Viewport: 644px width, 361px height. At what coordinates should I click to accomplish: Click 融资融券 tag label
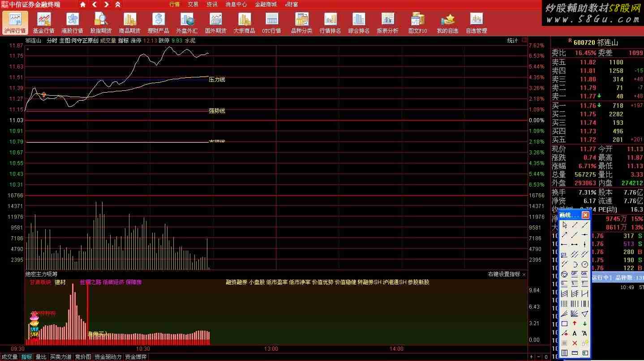point(236,282)
